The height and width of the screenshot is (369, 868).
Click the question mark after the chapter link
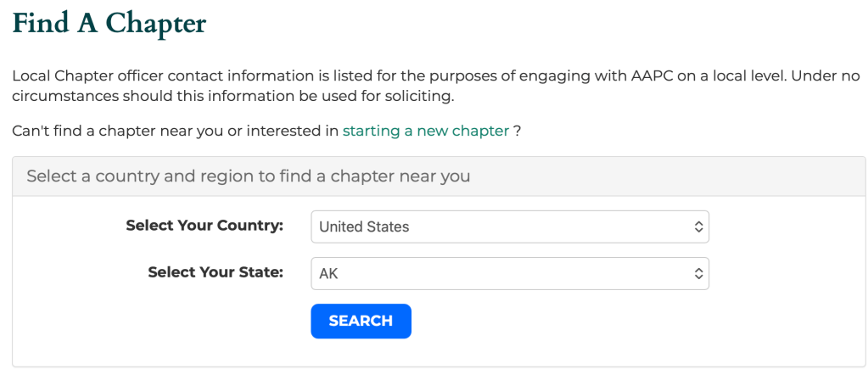[x=517, y=131]
